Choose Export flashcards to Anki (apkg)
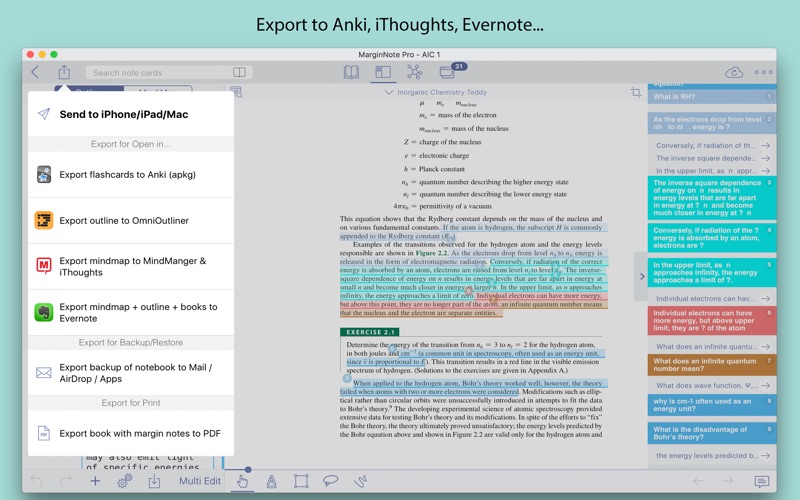This screenshot has height=500, width=800. (131, 174)
